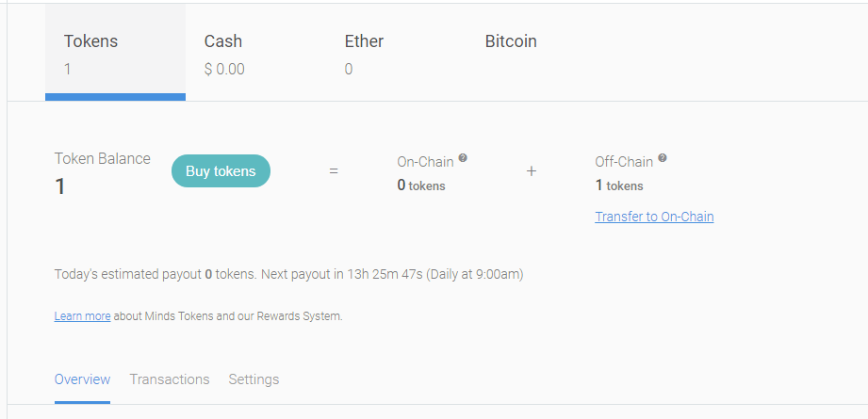Click the Off-Chain help question mark icon
Viewport: 868px width, 419px height.
coord(663,158)
